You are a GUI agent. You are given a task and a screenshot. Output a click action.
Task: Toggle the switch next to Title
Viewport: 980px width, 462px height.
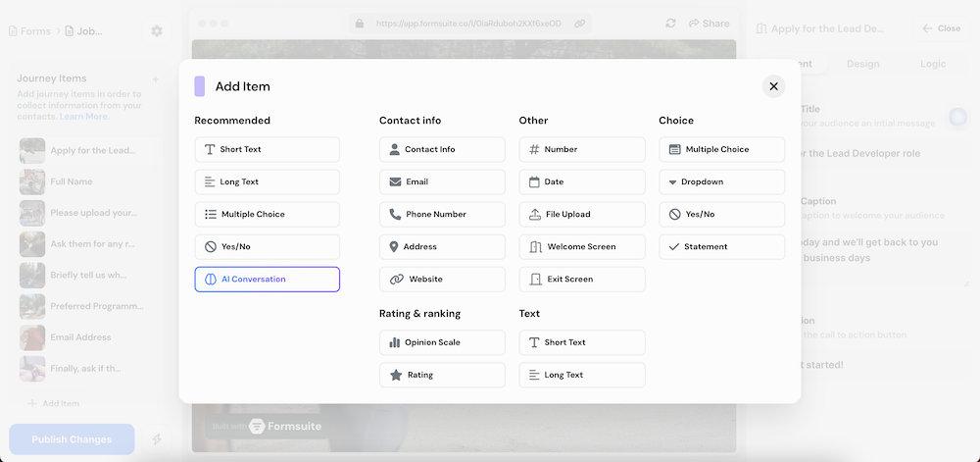point(956,117)
